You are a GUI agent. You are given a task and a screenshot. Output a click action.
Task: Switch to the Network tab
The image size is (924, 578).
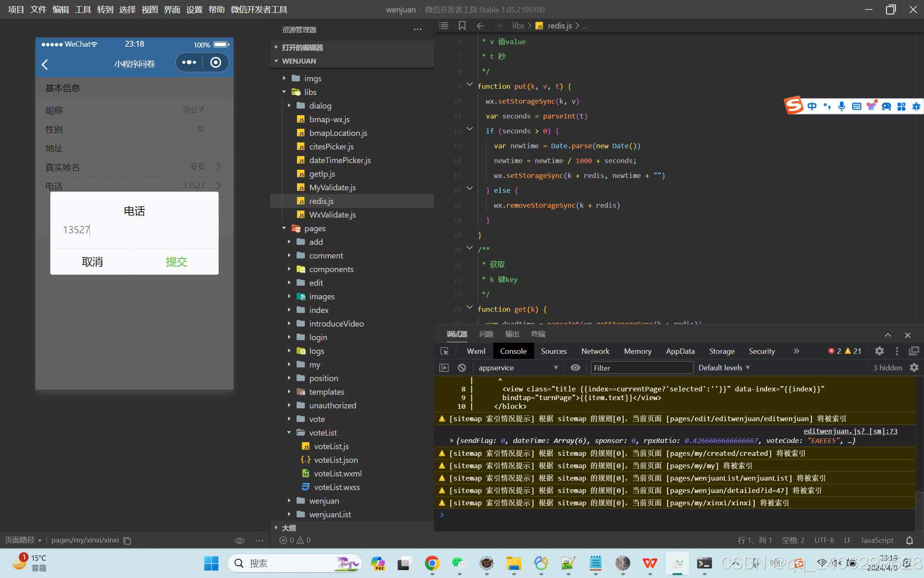point(595,351)
